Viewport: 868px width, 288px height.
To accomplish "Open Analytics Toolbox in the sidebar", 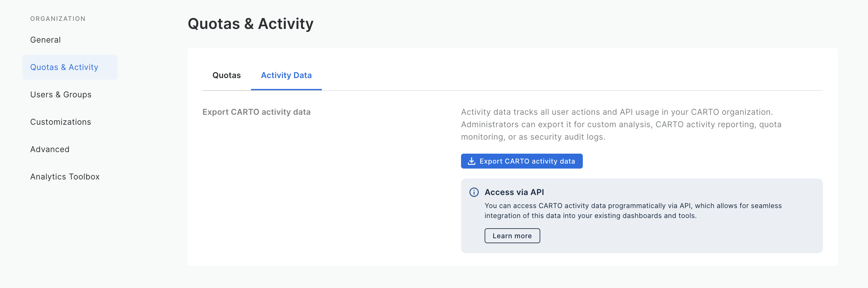I will [x=65, y=176].
